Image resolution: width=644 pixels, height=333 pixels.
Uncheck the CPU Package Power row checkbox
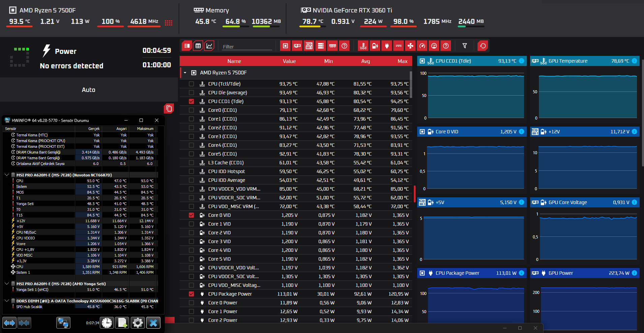point(191,294)
